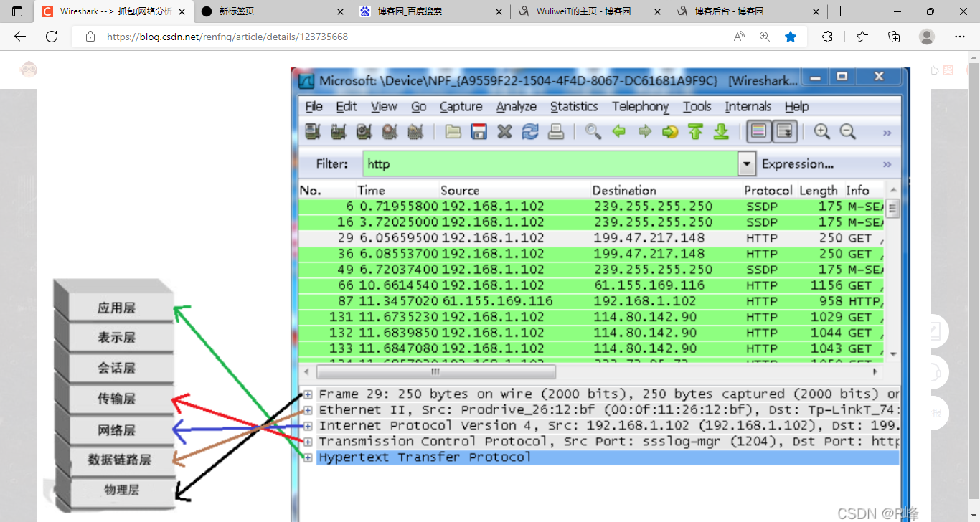Open the browser profile avatar

click(x=927, y=37)
